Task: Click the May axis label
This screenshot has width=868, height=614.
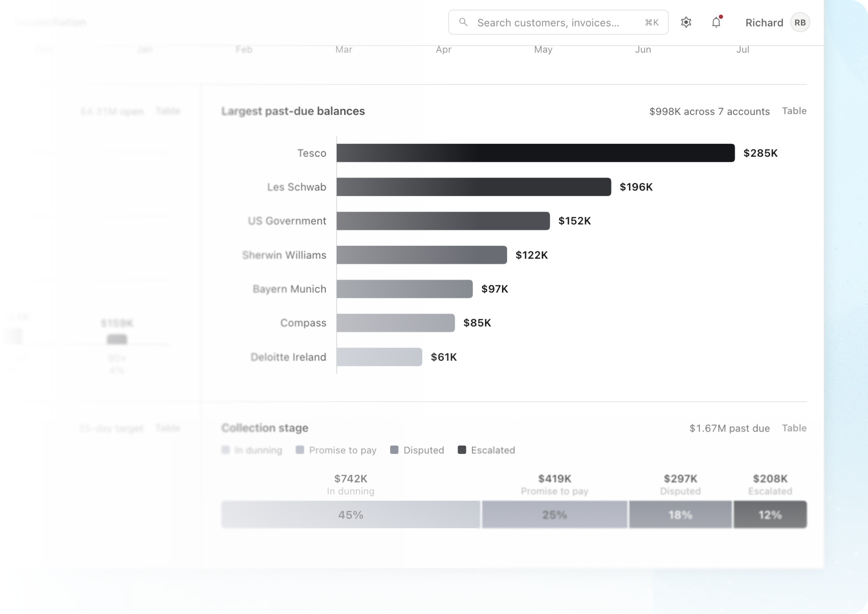Action: coord(543,49)
